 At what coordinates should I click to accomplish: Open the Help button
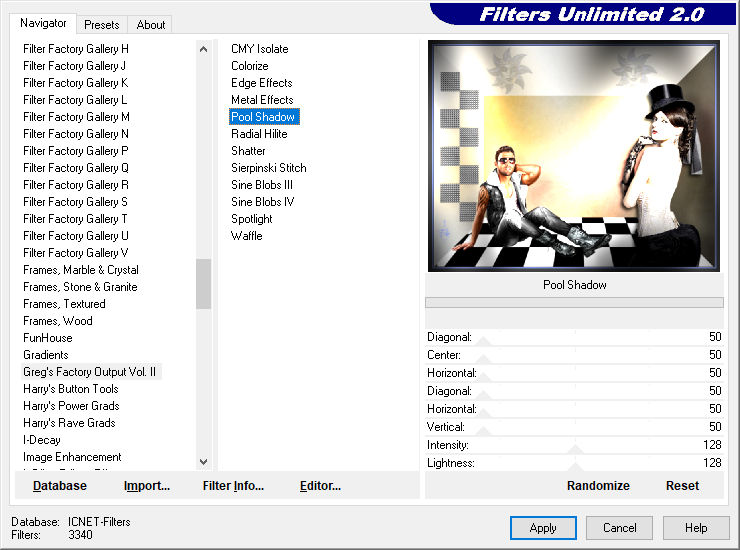[x=696, y=528]
